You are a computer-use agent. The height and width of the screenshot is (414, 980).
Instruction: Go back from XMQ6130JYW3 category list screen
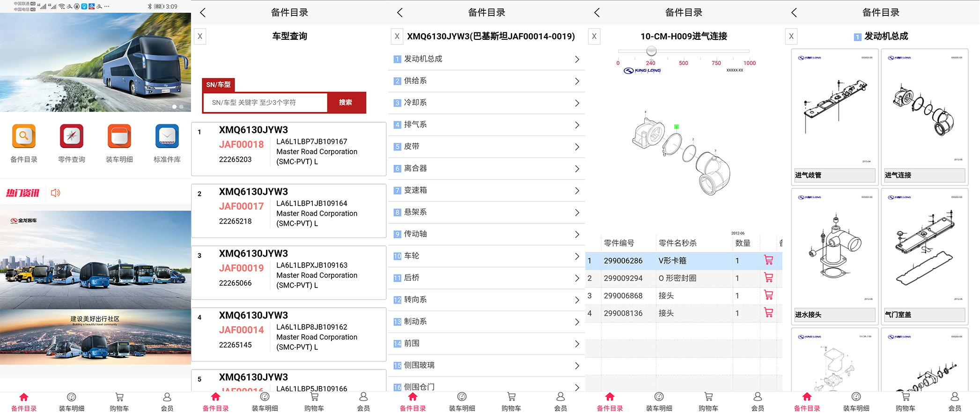(x=400, y=13)
